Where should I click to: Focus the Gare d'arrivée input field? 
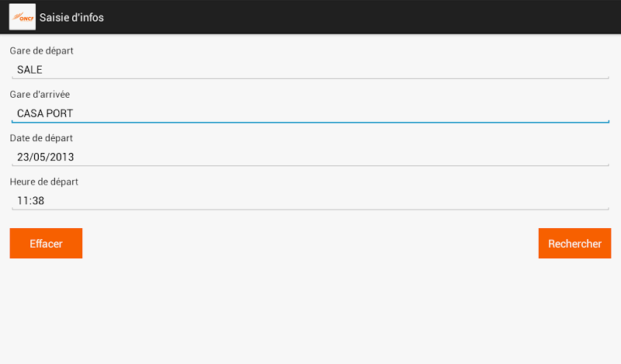click(310, 113)
